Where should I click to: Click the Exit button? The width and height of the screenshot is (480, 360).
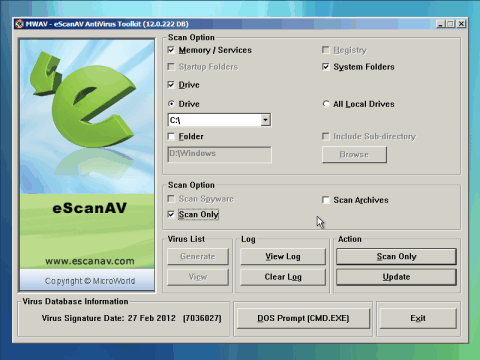[418, 318]
